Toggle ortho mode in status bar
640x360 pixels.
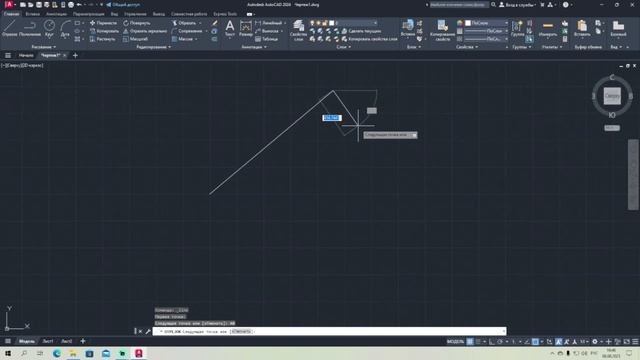(x=492, y=342)
